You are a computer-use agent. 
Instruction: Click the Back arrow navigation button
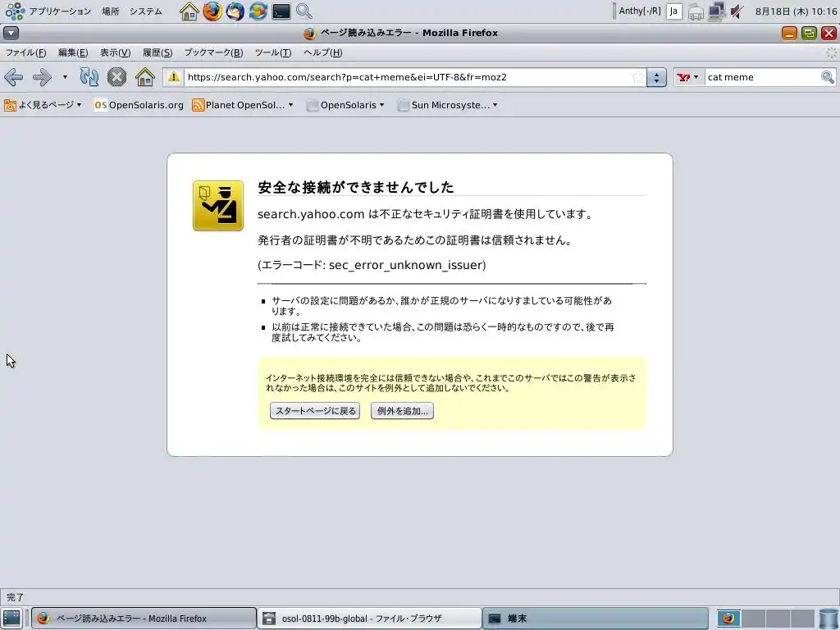[x=13, y=77]
